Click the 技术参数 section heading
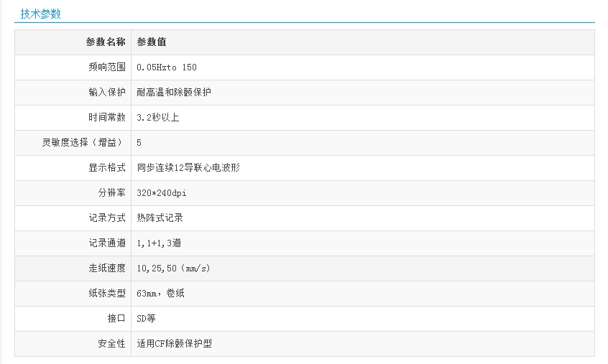608x364 pixels. click(x=41, y=14)
